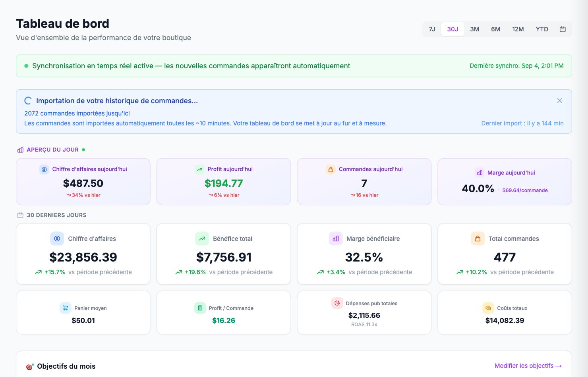The height and width of the screenshot is (377, 588).
Task: Click the green trend icon beside Bénéfice total
Action: tap(202, 239)
